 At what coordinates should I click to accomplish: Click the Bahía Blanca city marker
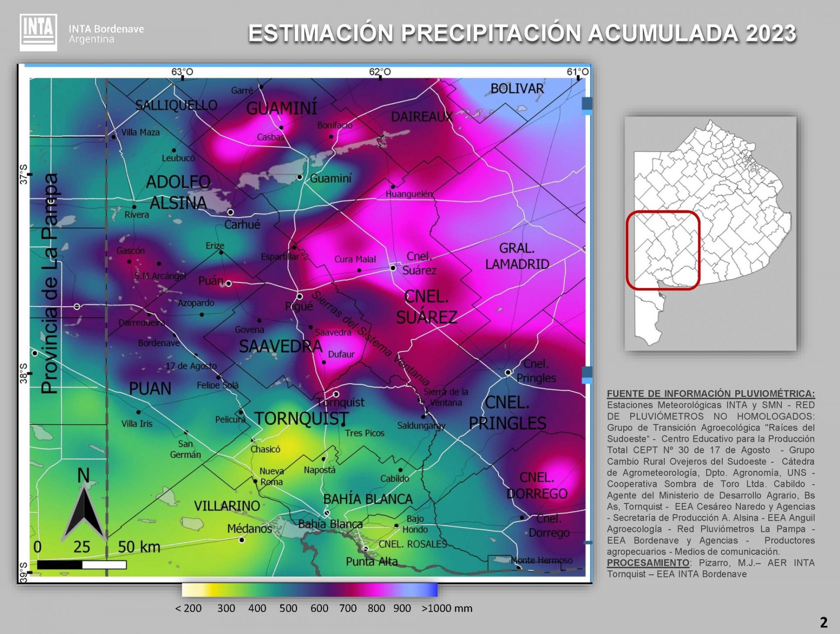[x=327, y=512]
